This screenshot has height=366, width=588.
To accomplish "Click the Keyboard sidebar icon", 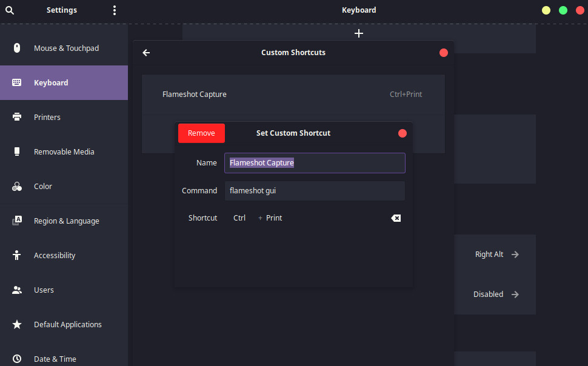I will click(x=17, y=82).
